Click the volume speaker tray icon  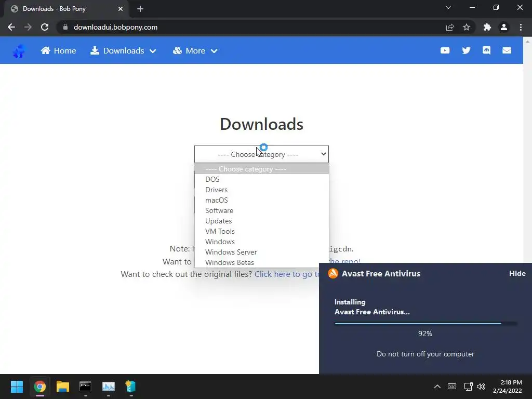(481, 387)
